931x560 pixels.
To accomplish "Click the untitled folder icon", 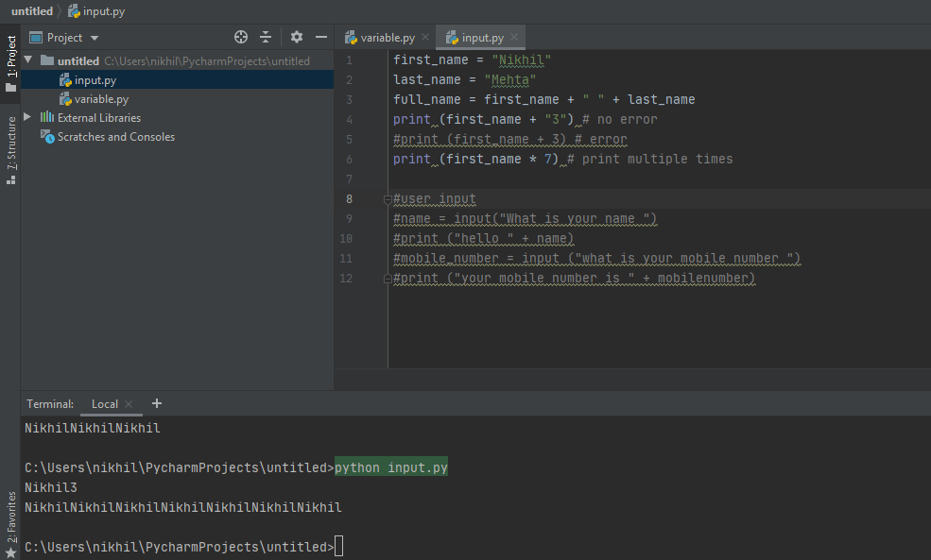I will 47,60.
